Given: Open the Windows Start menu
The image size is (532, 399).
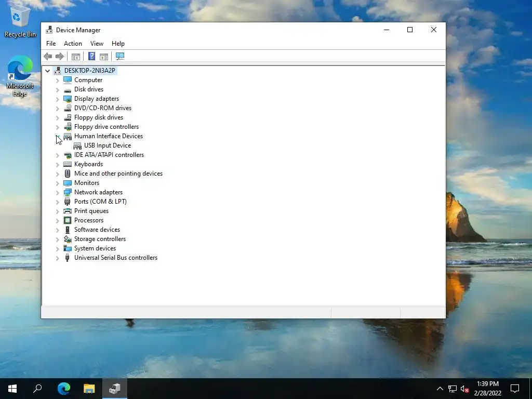Looking at the screenshot, I should 12,389.
